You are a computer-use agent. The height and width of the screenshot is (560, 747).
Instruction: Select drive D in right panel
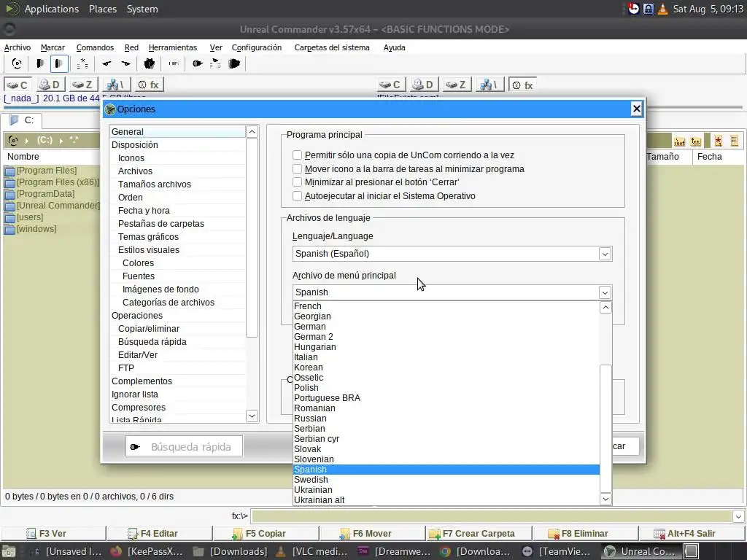(x=424, y=85)
